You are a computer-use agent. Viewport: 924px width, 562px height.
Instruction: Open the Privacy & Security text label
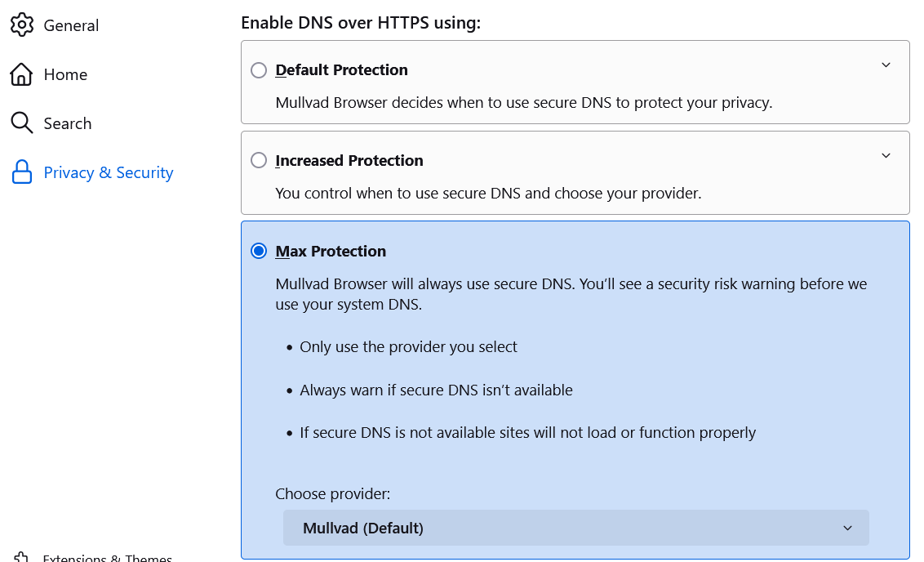[109, 172]
